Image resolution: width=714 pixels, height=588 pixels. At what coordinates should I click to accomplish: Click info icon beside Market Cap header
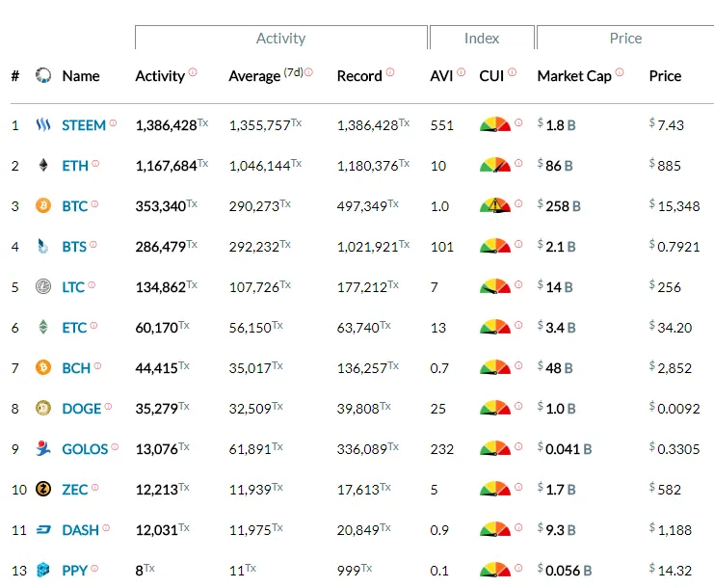[x=620, y=72]
